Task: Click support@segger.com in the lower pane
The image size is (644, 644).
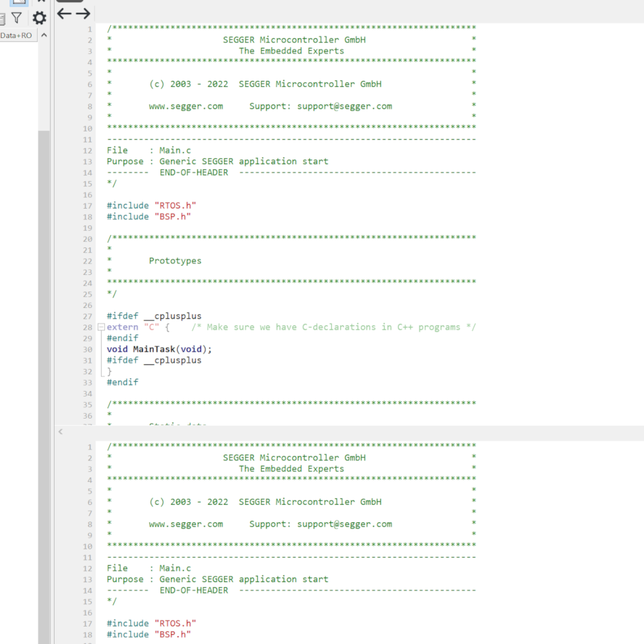Action: (x=344, y=524)
